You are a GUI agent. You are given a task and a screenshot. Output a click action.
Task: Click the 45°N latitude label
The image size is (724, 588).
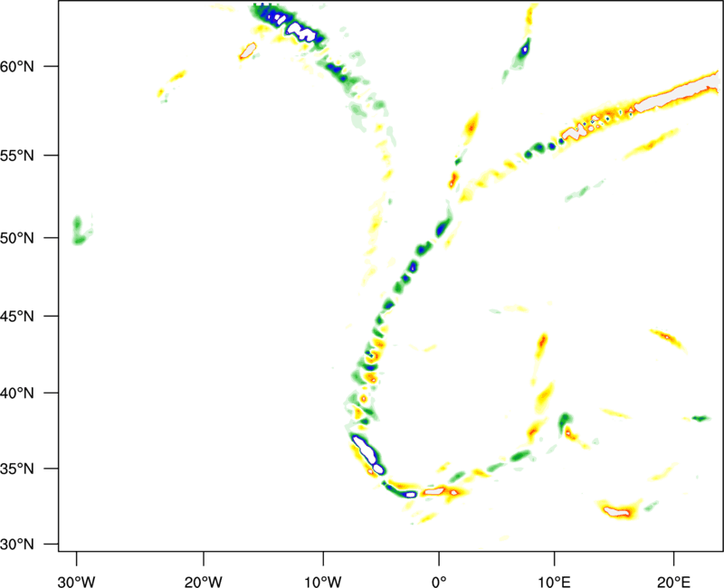click(17, 316)
